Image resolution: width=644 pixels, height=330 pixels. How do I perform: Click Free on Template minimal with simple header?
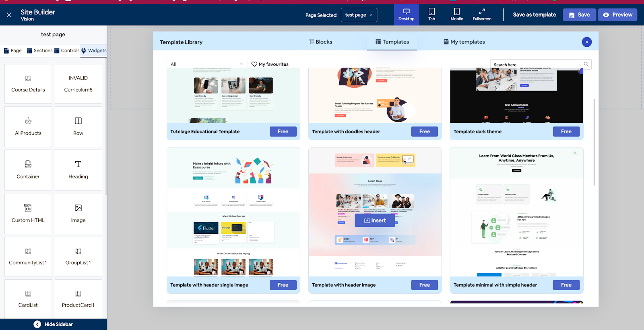click(x=566, y=285)
